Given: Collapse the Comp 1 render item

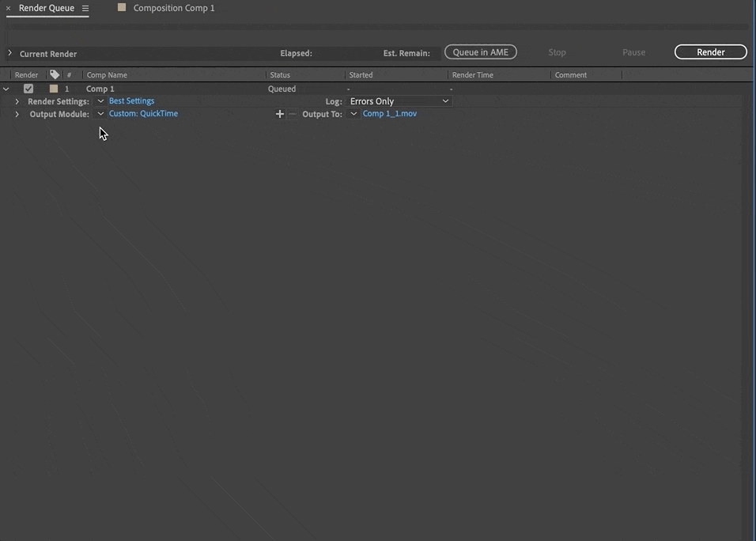Looking at the screenshot, I should [6, 89].
